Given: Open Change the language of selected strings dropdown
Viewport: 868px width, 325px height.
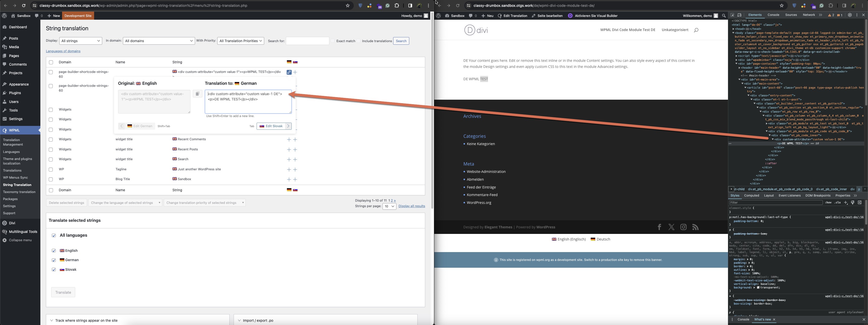Looking at the screenshot, I should (x=125, y=203).
